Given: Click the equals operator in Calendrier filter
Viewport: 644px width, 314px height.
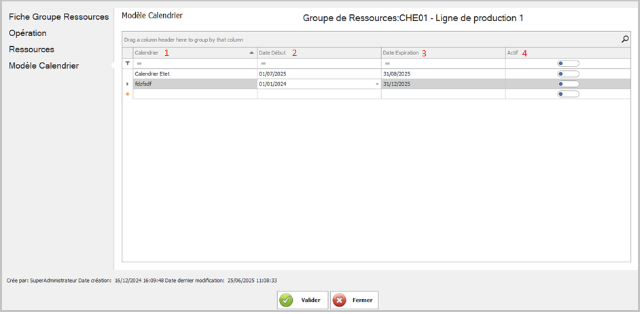Looking at the screenshot, I should [138, 63].
